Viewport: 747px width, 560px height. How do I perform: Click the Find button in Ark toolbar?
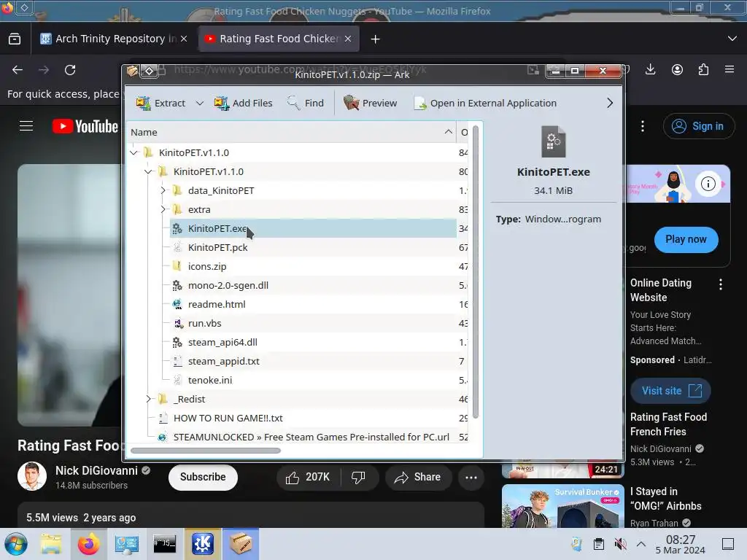(x=306, y=104)
